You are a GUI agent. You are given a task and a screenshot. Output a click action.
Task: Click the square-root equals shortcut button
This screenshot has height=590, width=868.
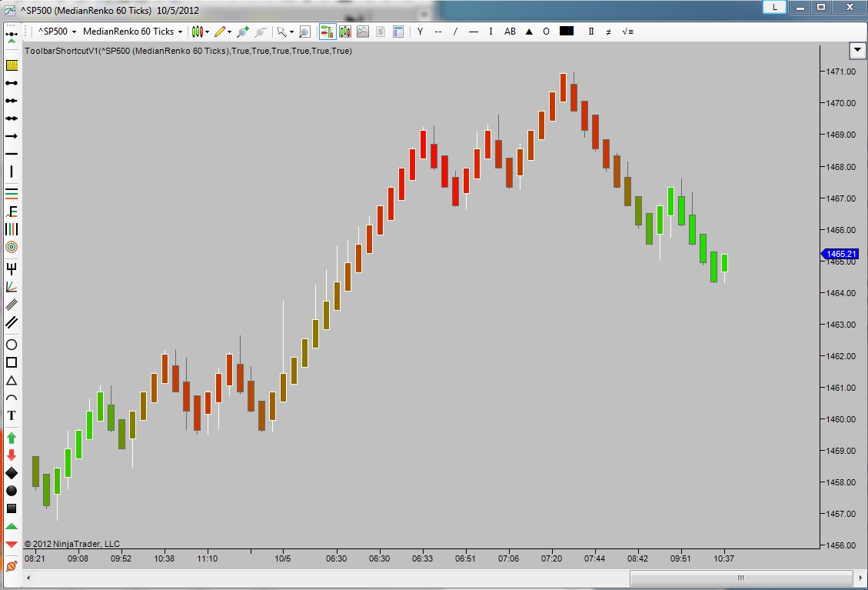click(628, 32)
